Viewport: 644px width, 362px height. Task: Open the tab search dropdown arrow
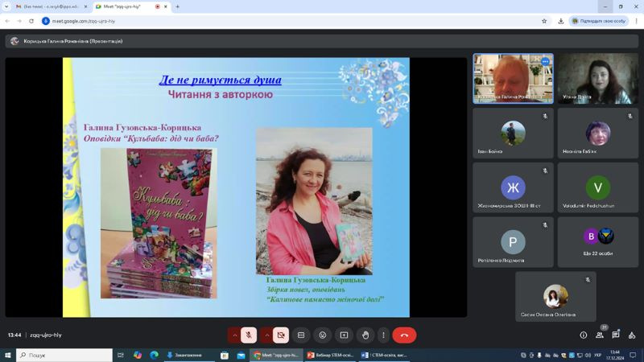coord(6,6)
